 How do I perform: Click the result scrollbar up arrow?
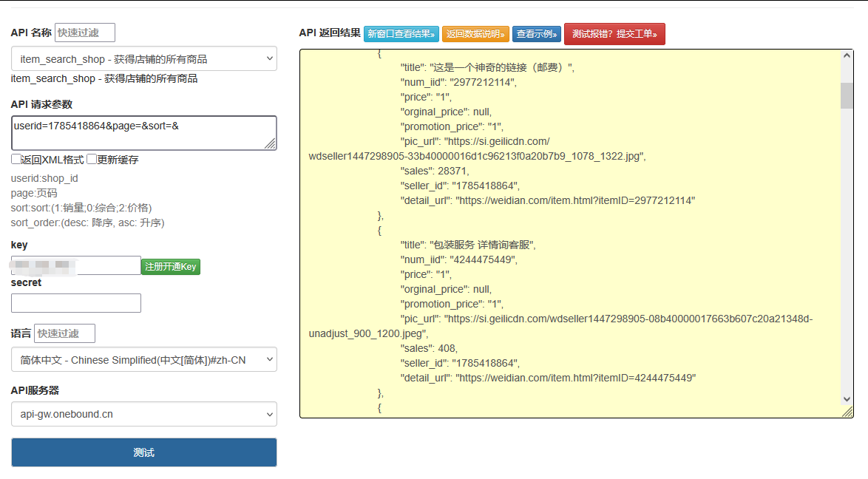[847, 55]
